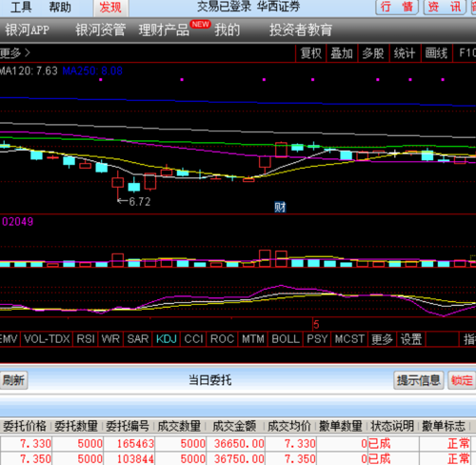Toggle 复权 price adjustment
This screenshot has height=465, width=476.
(310, 53)
